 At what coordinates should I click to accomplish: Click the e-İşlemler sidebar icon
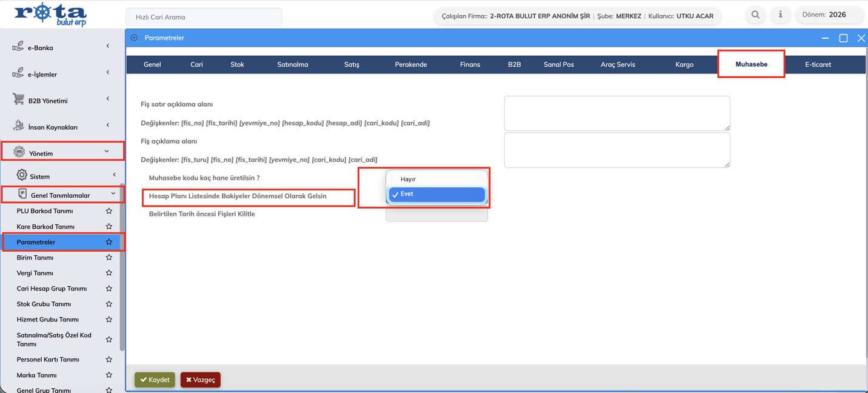18,73
